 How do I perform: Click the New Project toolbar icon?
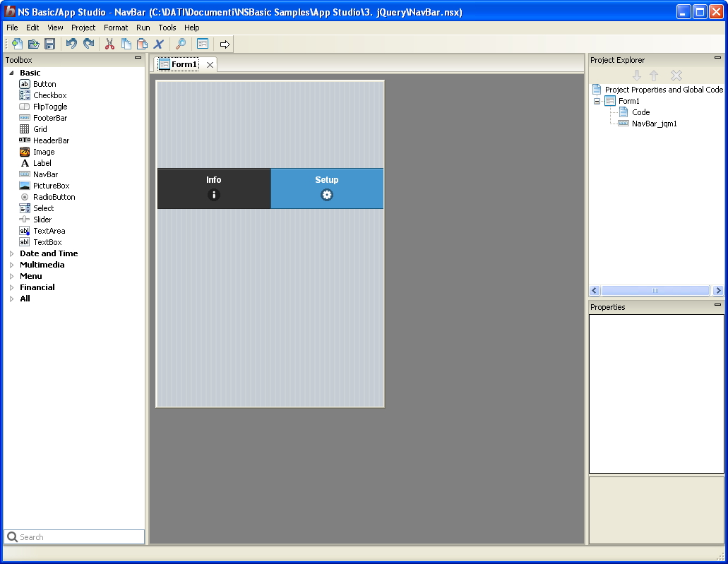(x=17, y=44)
